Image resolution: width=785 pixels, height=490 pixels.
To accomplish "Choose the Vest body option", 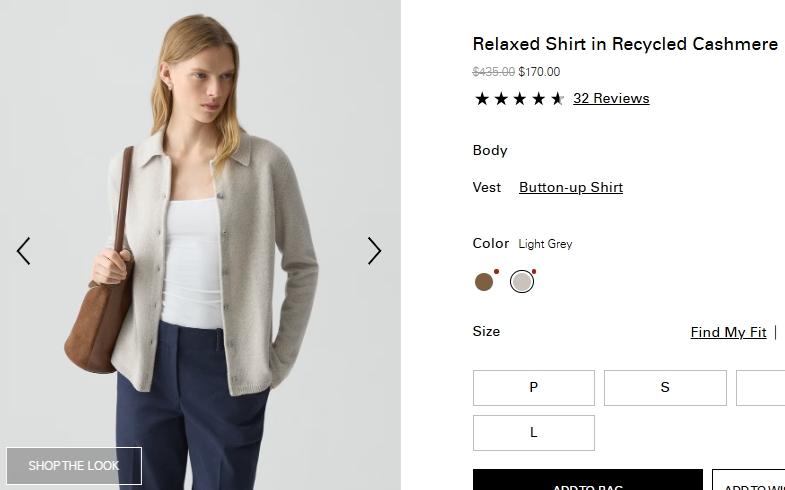I will tap(487, 187).
